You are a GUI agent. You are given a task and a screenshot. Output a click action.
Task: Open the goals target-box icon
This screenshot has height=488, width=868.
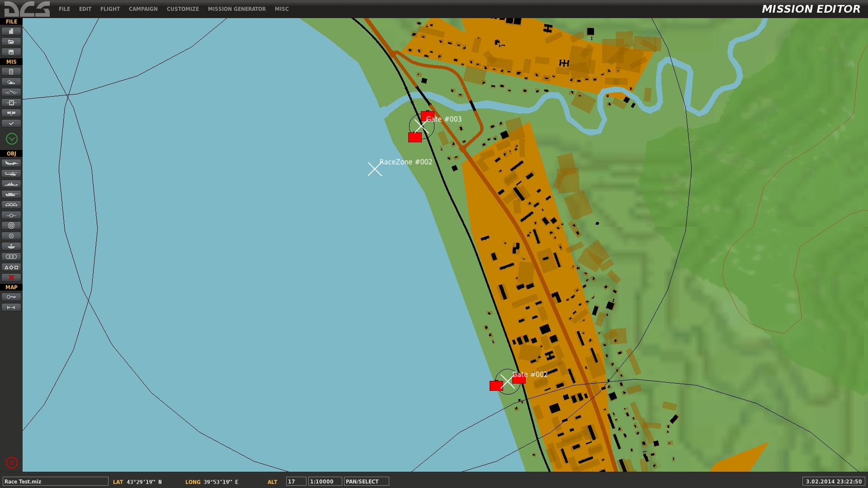pos(11,103)
